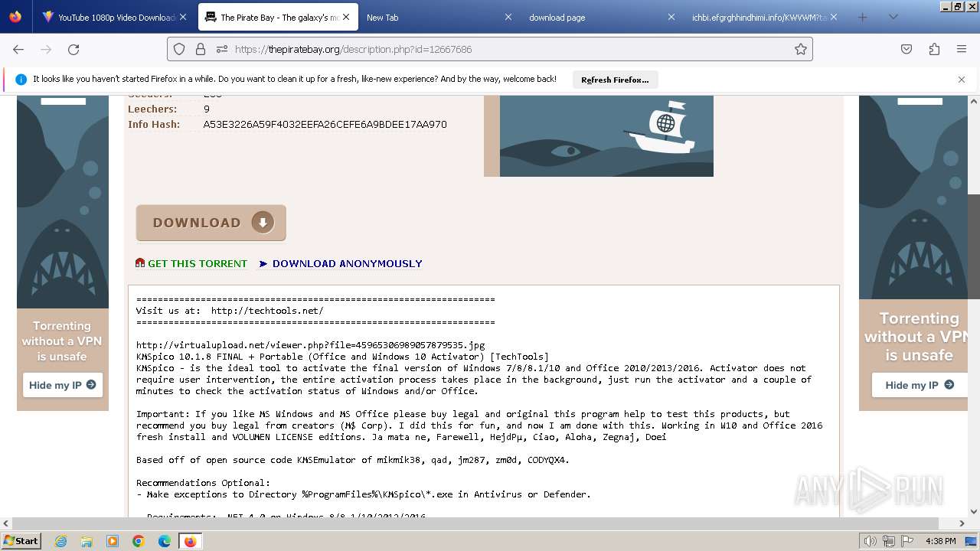
Task: Open the tracking protection shield icon
Action: tap(179, 49)
